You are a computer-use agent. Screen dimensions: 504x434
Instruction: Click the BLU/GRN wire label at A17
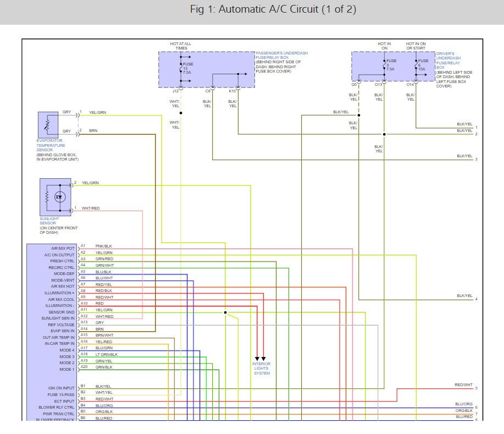[x=104, y=348]
